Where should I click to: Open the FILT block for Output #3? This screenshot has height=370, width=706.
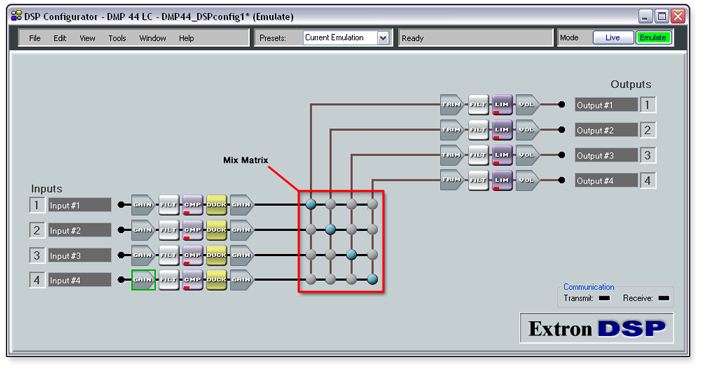pos(478,155)
